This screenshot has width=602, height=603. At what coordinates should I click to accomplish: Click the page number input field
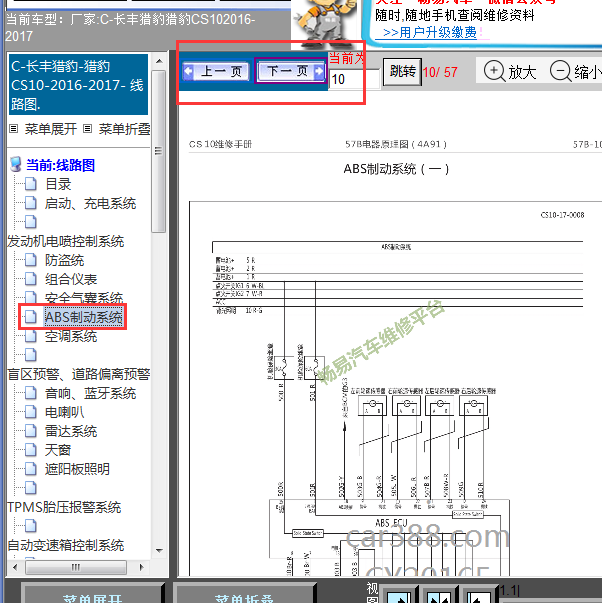pos(354,79)
